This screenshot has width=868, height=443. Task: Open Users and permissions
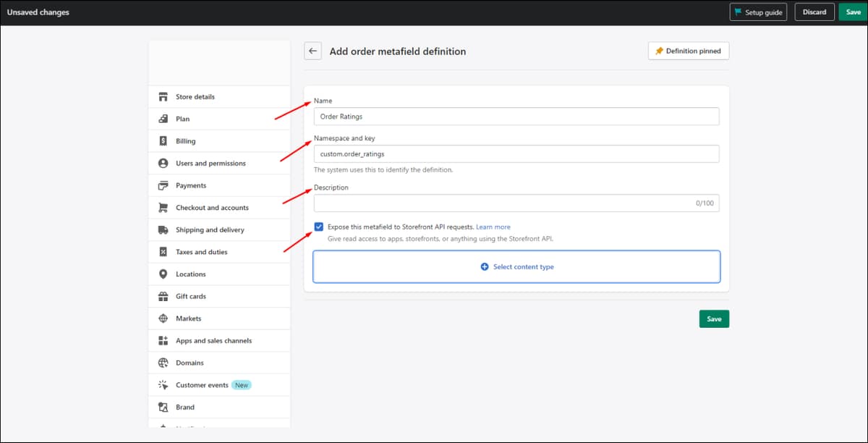[x=219, y=164]
